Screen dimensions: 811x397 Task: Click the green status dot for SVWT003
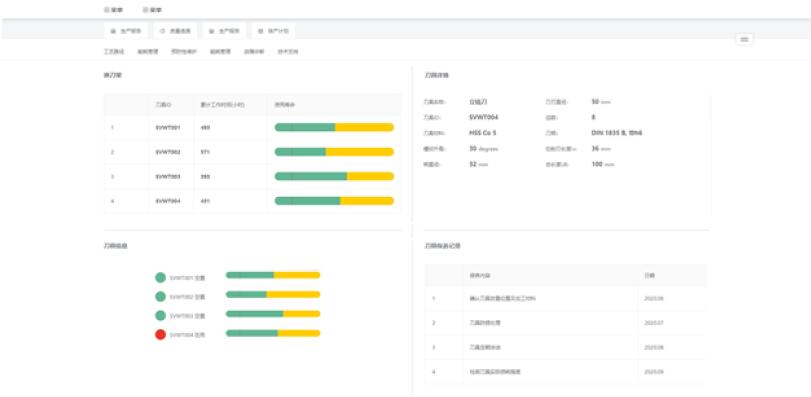click(160, 315)
